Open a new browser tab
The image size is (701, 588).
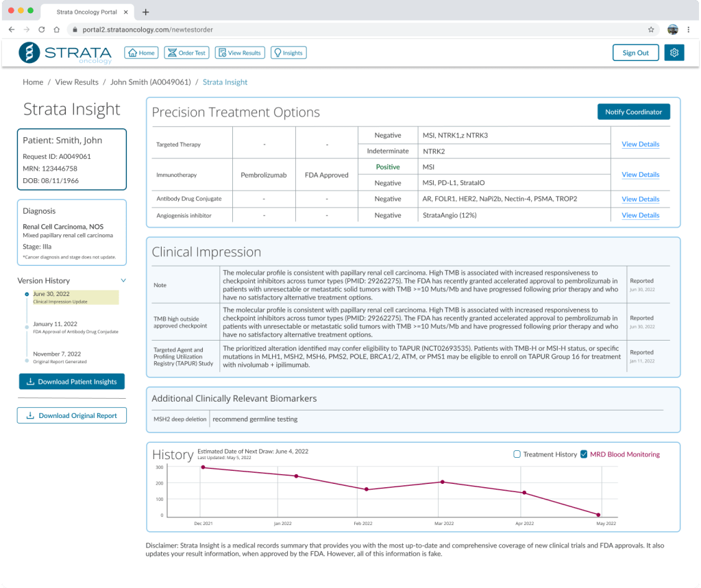(145, 12)
